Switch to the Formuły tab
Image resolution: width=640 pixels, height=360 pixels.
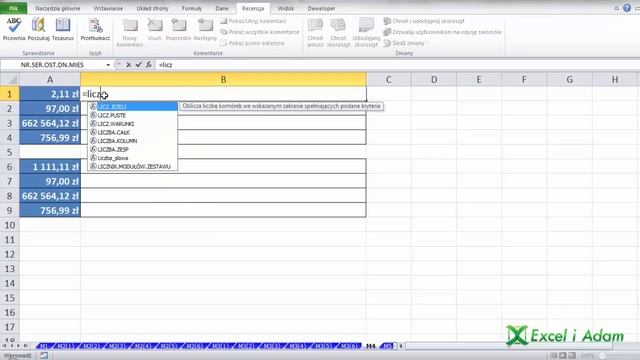tap(191, 8)
